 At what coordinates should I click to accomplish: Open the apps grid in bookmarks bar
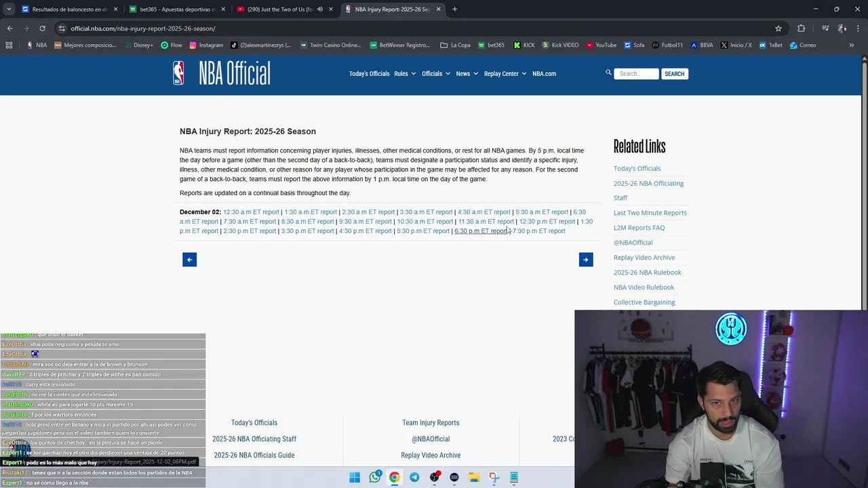coord(9,45)
